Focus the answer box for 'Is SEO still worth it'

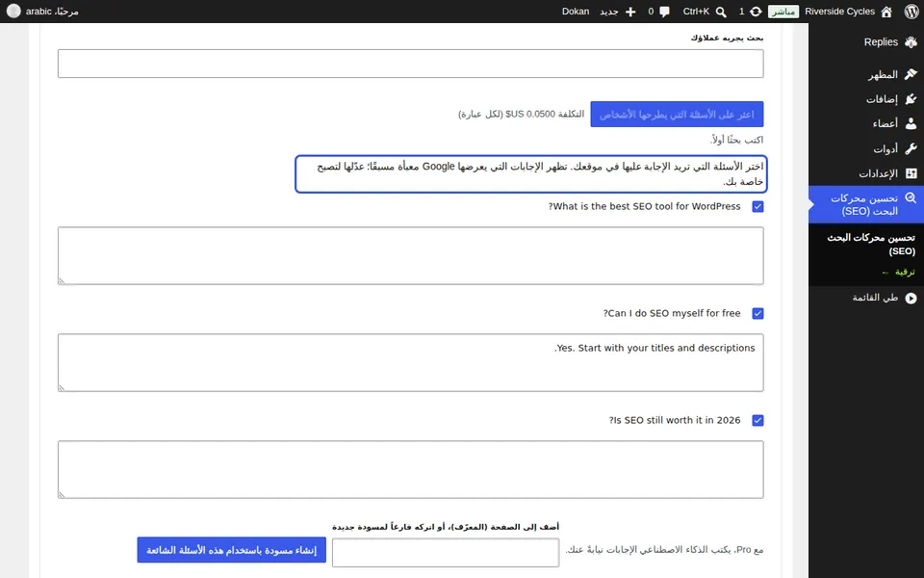coord(411,469)
